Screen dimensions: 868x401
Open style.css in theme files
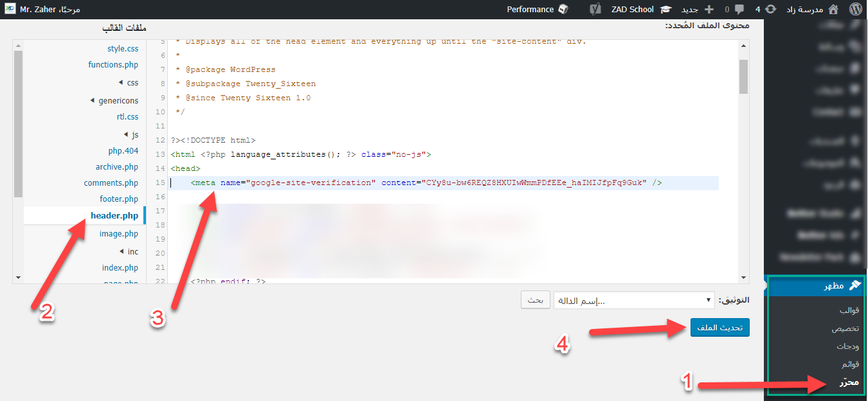coord(123,48)
